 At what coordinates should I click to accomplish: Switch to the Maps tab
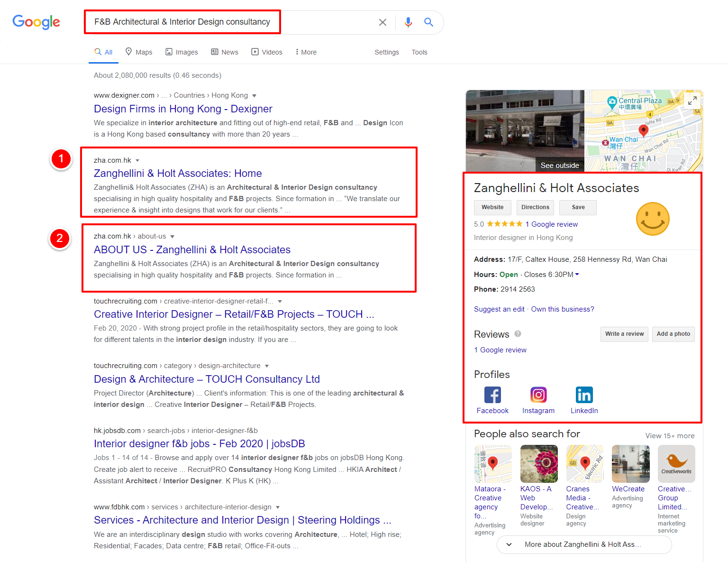click(139, 52)
